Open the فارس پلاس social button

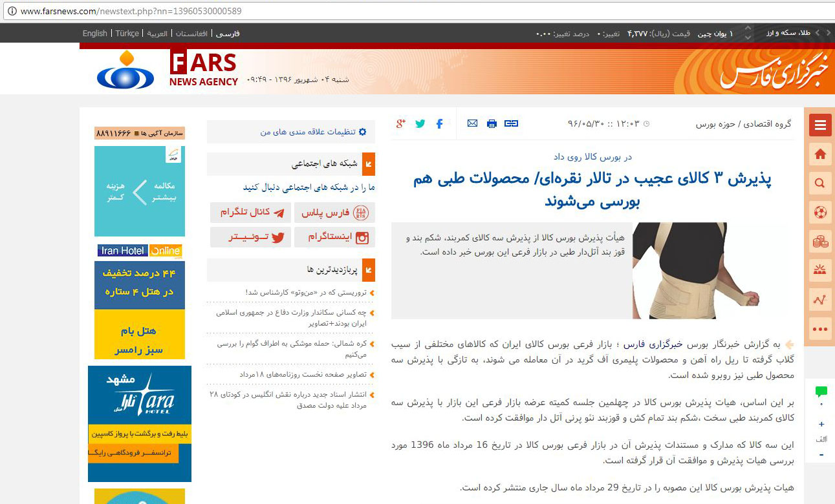click(x=335, y=213)
